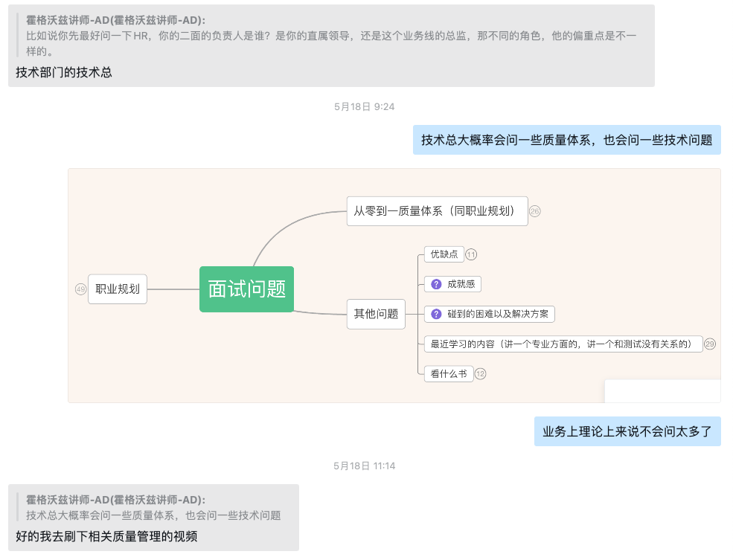Expand the 29 badge after 最近学习的内容
Image resolution: width=733 pixels, height=560 pixels.
tap(709, 344)
